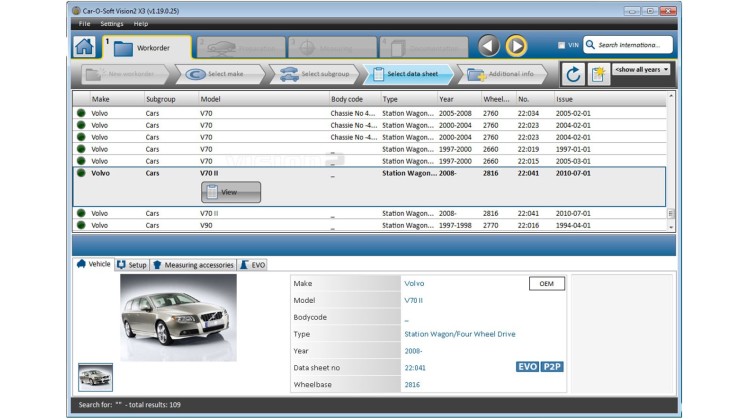
Task: Go to the Additional info step
Action: click(x=502, y=74)
